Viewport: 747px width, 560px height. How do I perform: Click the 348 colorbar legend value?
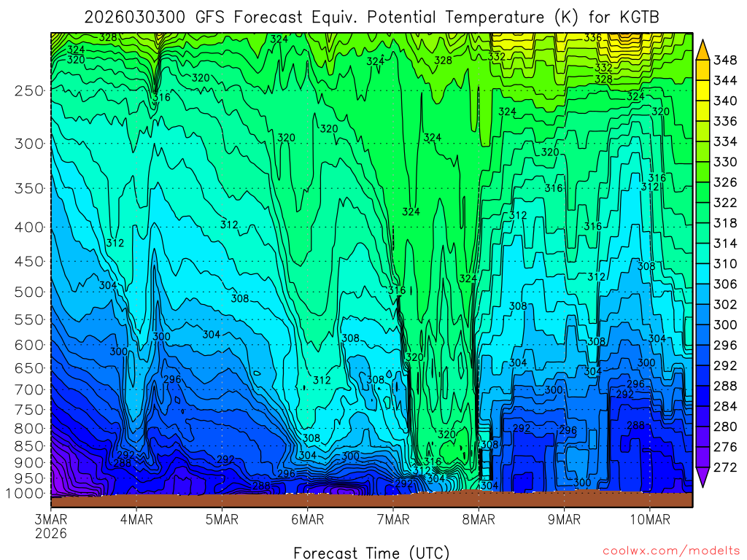725,60
